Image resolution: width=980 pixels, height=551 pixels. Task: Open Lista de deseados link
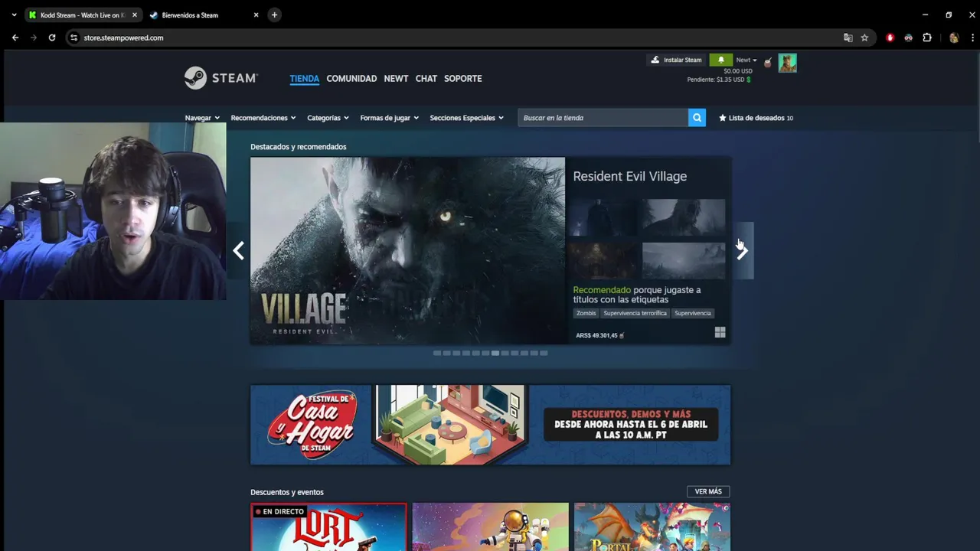coord(756,118)
